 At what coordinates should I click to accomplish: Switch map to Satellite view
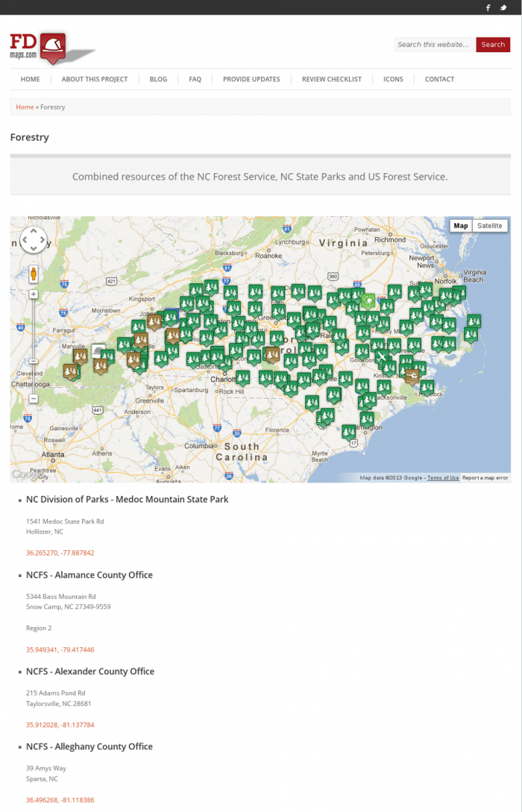point(490,226)
